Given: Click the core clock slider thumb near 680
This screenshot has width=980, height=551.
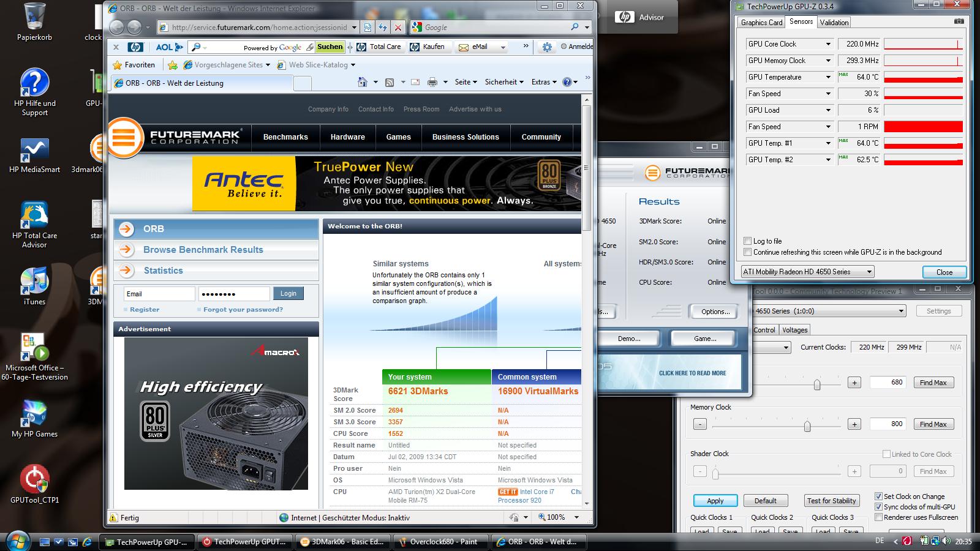Looking at the screenshot, I should (816, 384).
